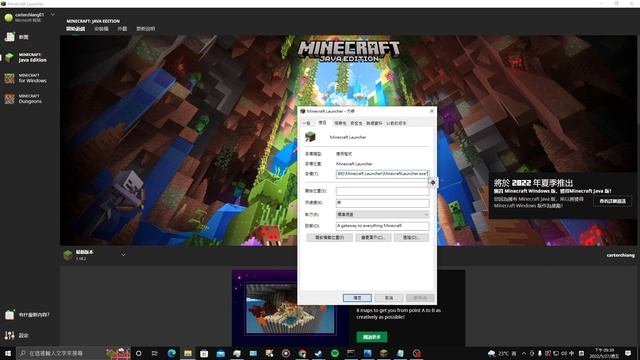Click the grass block version icon
640x360 pixels.
[x=68, y=255]
